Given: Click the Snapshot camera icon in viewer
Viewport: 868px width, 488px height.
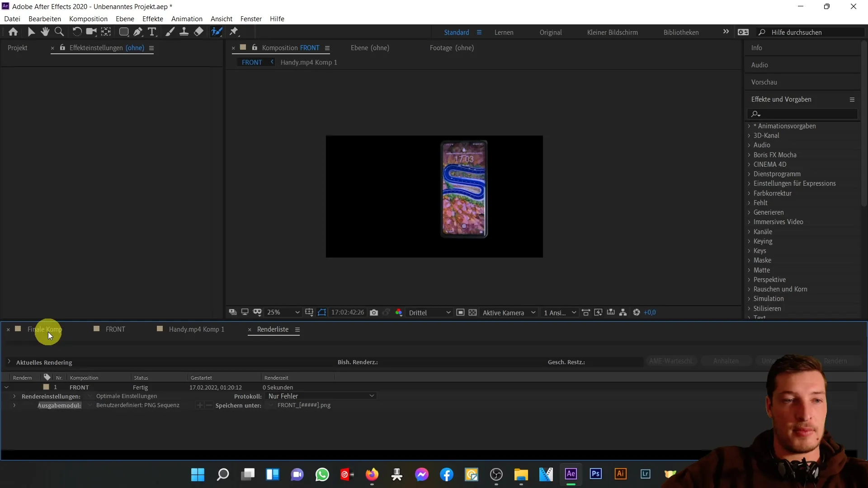Looking at the screenshot, I should [374, 312].
